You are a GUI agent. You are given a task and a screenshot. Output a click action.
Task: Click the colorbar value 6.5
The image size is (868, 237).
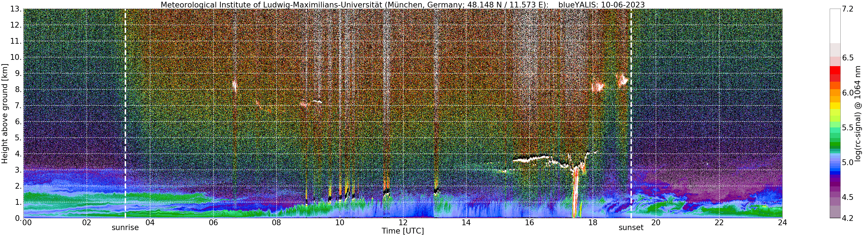coord(848,58)
